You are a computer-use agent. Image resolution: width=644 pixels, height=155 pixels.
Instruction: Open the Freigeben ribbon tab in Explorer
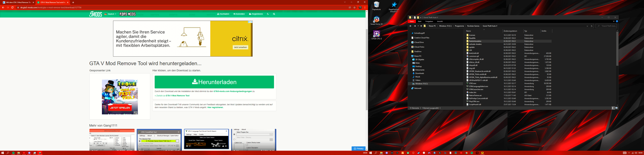tap(429, 21)
